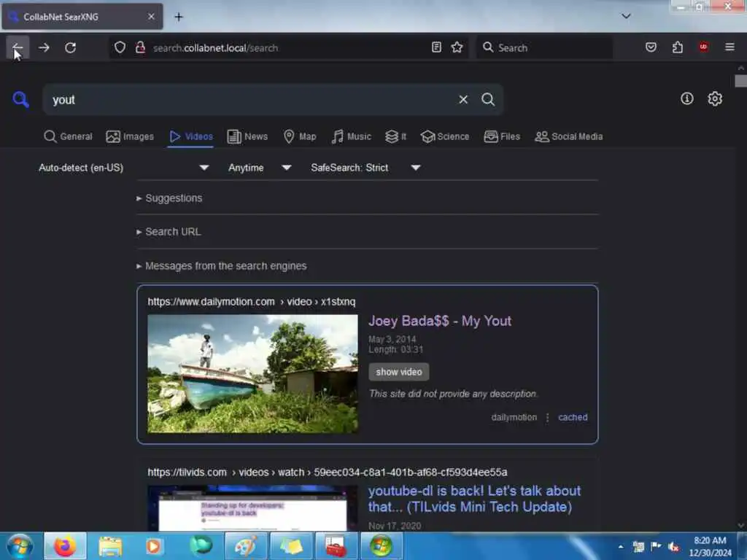Open the red toolbox taskbar icon

tap(336, 546)
